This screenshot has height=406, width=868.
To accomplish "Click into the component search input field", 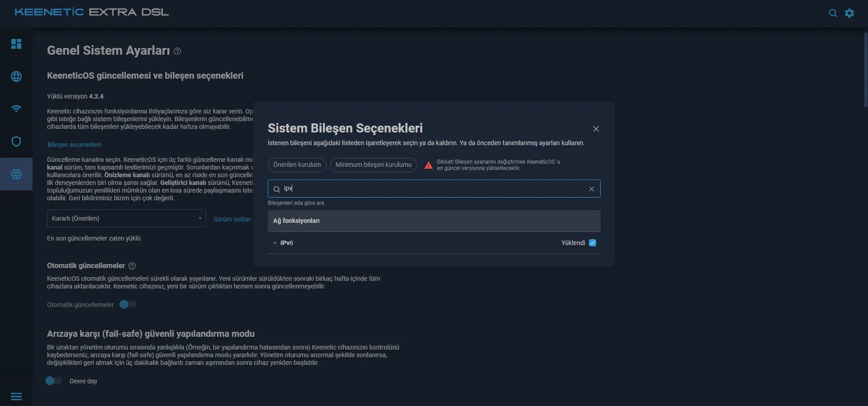I will click(434, 189).
